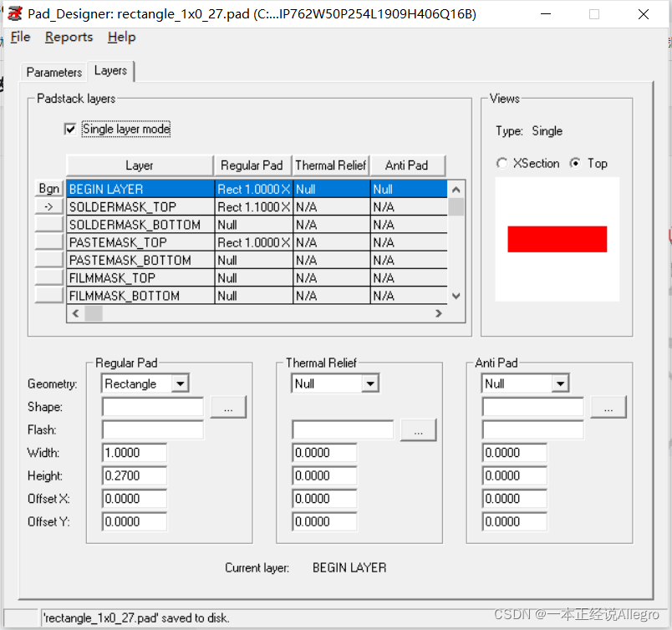Open the Thermal Relief geometry dropdown
This screenshot has height=630, width=672.
click(x=370, y=384)
